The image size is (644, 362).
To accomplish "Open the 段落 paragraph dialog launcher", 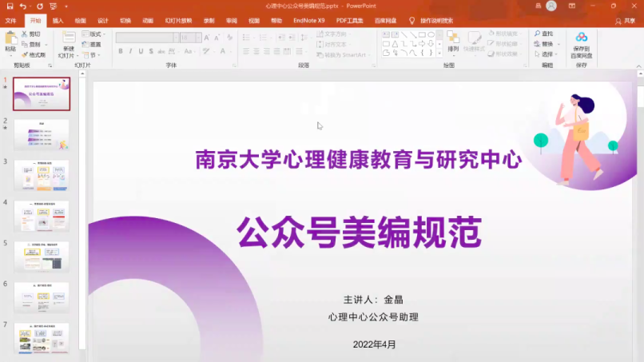I will click(373, 66).
